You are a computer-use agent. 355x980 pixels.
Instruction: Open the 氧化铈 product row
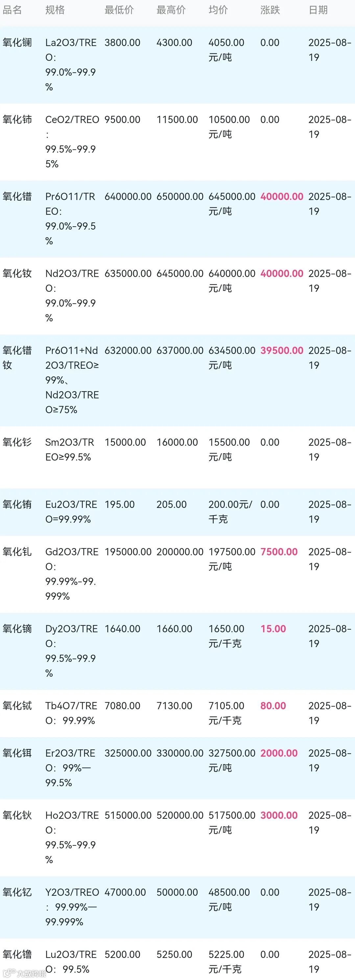click(177, 142)
